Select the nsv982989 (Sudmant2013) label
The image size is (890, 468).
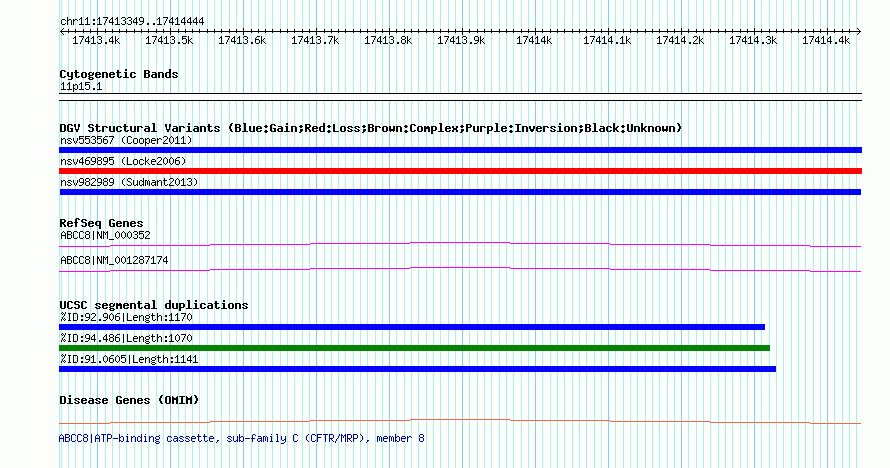click(x=129, y=183)
